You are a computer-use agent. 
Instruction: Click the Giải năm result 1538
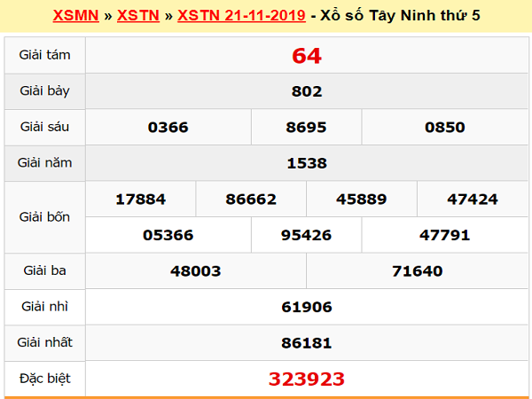(307, 163)
